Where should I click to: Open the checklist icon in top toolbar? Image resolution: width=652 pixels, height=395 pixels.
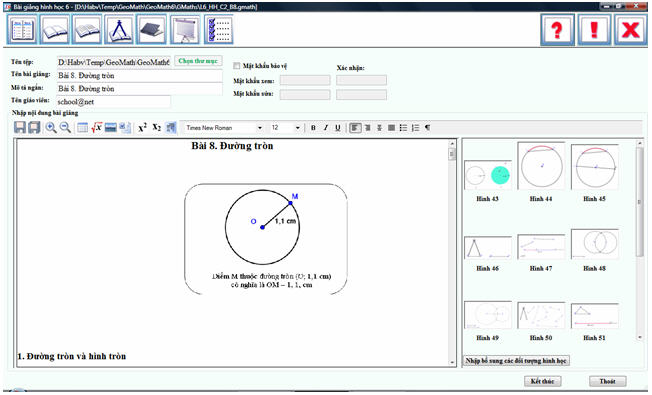coord(218,30)
